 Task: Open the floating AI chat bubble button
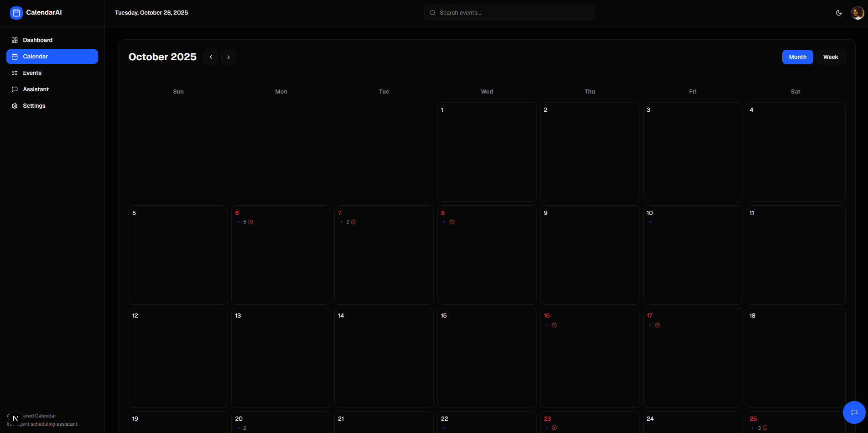click(x=854, y=412)
